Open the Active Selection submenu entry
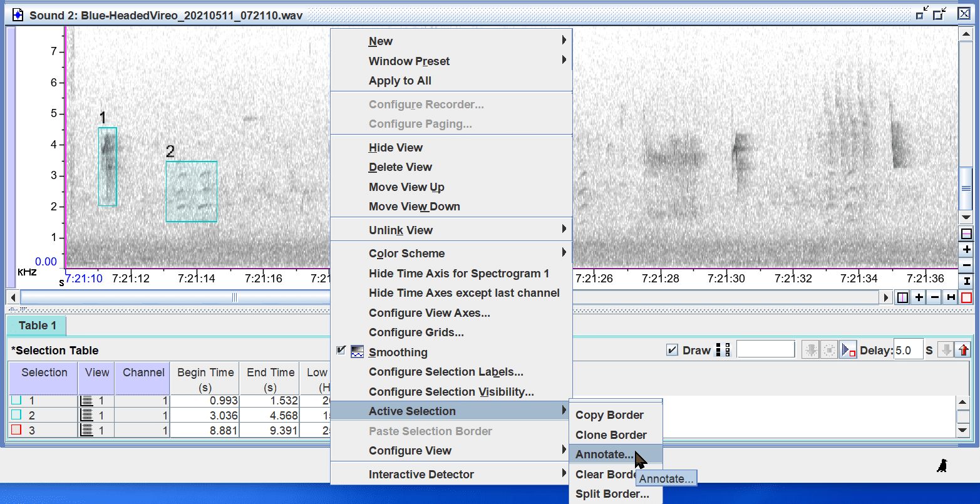This screenshot has width=980, height=504. (451, 411)
